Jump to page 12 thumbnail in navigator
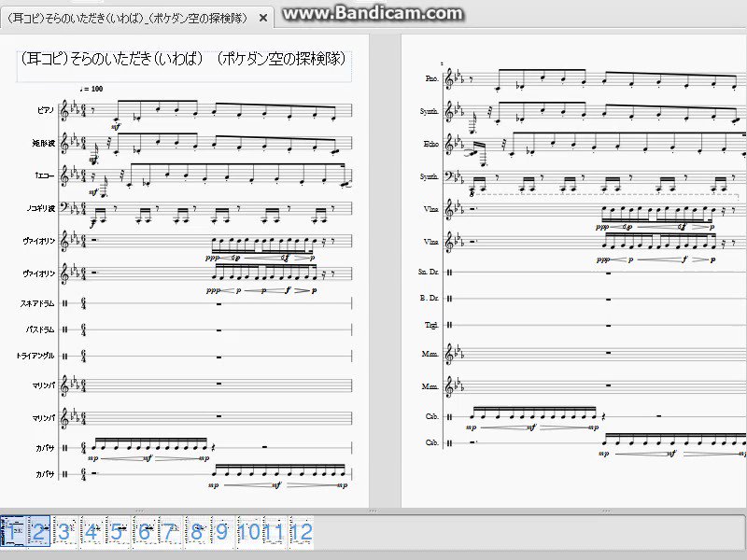 (301, 531)
